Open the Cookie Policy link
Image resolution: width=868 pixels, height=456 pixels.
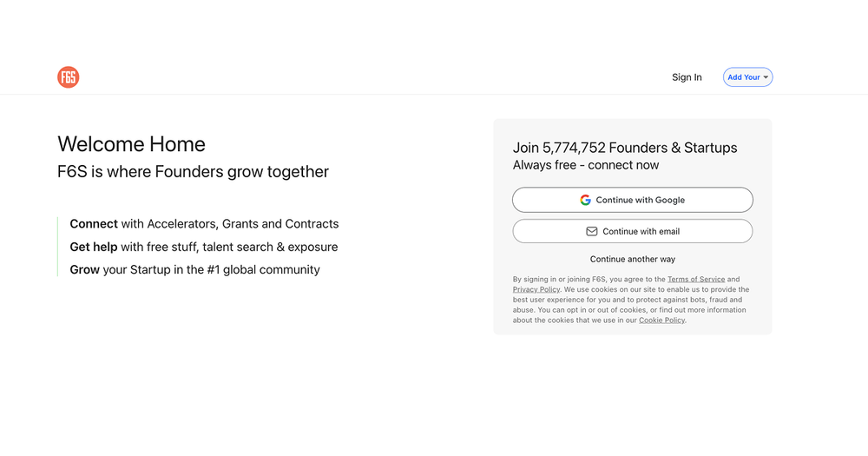661,321
